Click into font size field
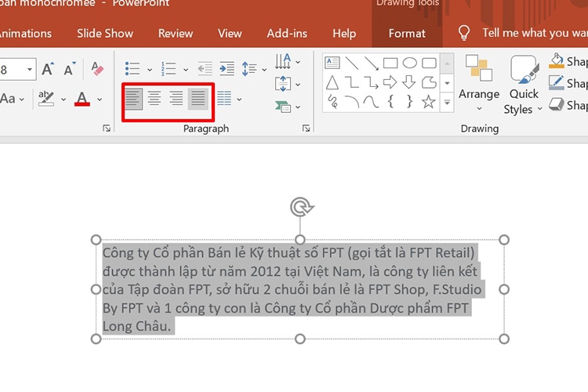This screenshot has width=588, height=392. pos(12,70)
